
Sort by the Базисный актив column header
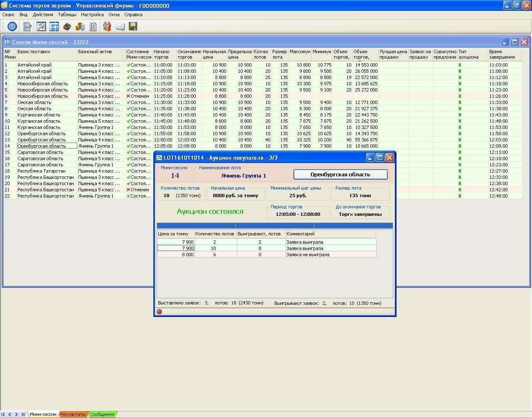point(101,54)
